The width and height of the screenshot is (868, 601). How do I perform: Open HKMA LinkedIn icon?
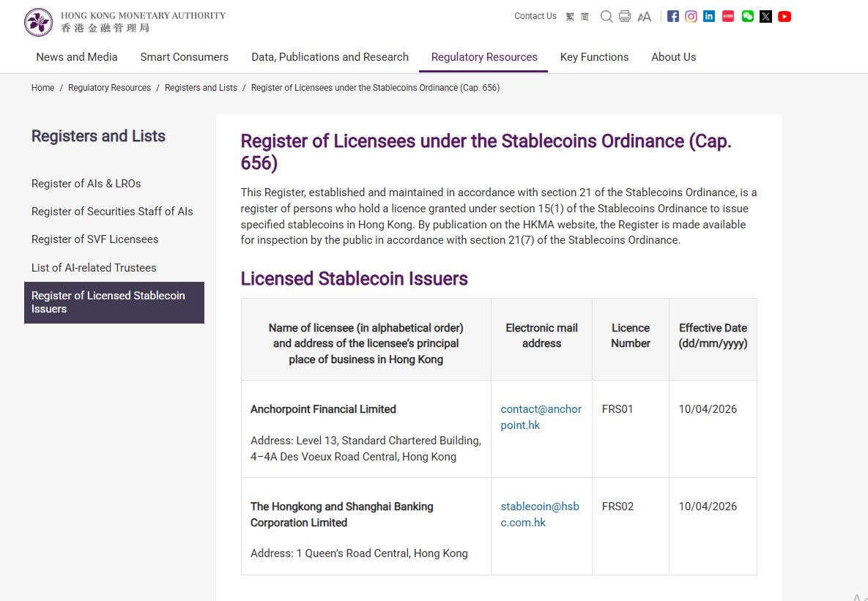click(709, 17)
